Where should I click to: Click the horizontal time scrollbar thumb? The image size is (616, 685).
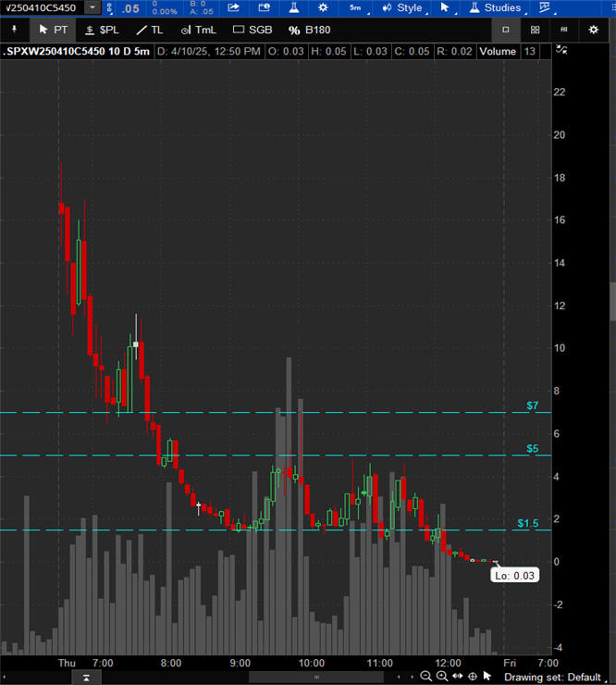click(x=316, y=678)
